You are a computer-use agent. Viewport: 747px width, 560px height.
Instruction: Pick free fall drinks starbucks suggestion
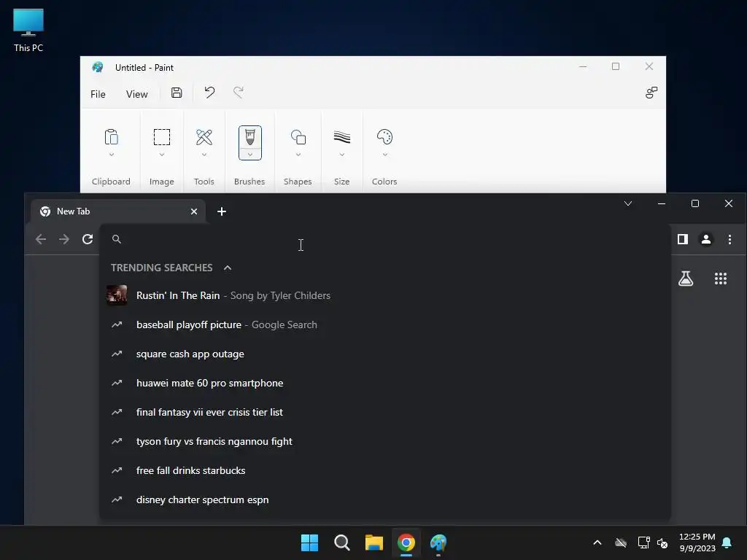pyautogui.click(x=385, y=470)
